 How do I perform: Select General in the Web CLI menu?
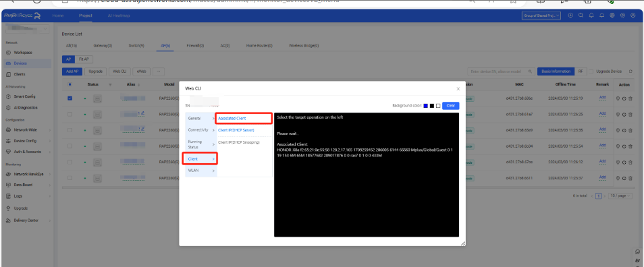201,118
